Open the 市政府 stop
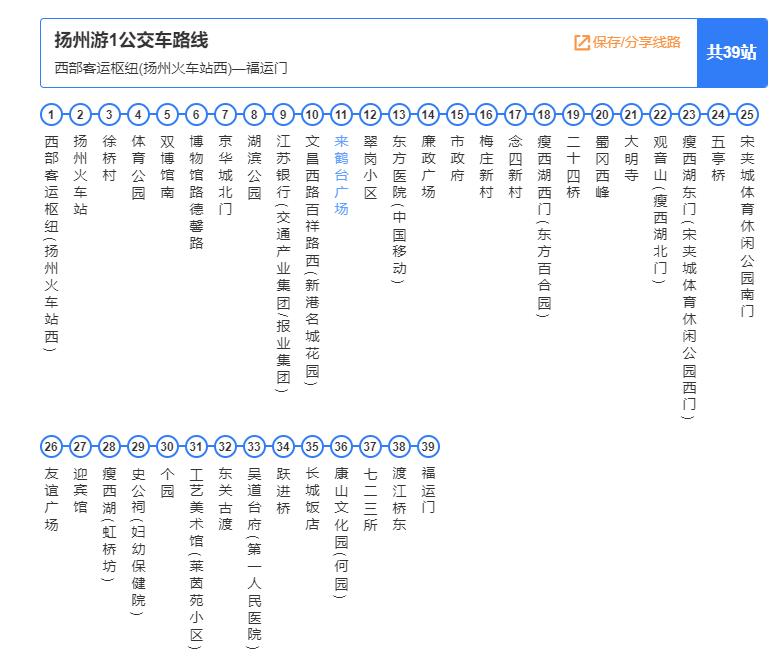Screen dimensions: 777x664 tap(457, 158)
